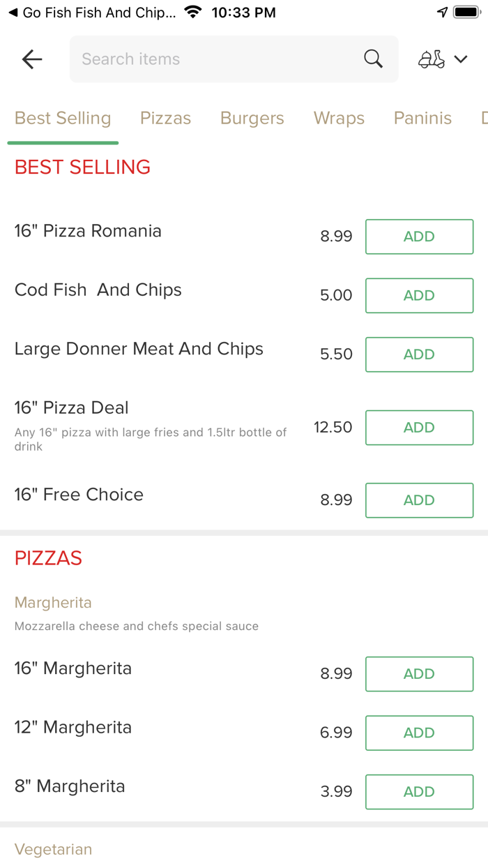
Task: Tap the location arrow in the status bar
Action: 443,11
